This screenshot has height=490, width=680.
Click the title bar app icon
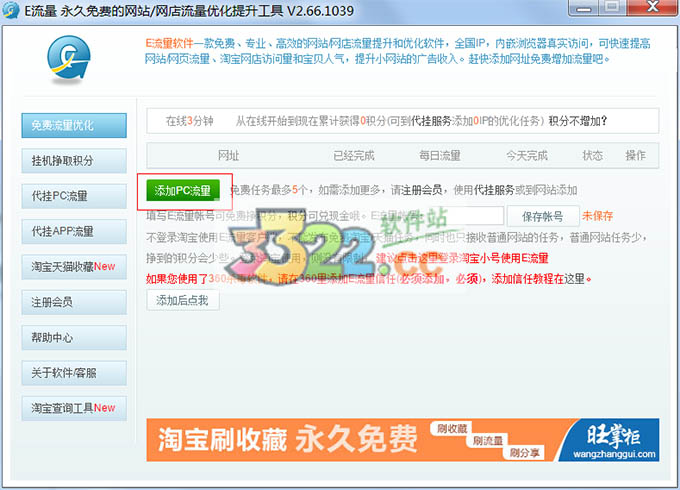[10, 10]
